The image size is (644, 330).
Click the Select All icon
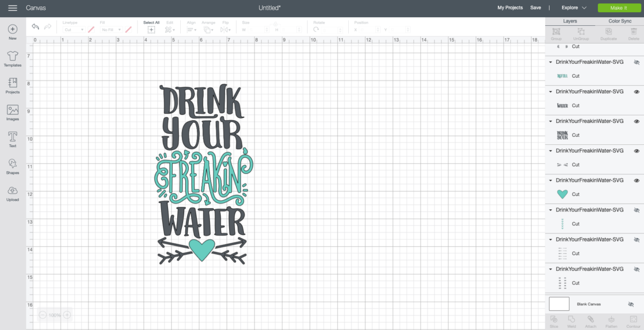click(x=151, y=30)
